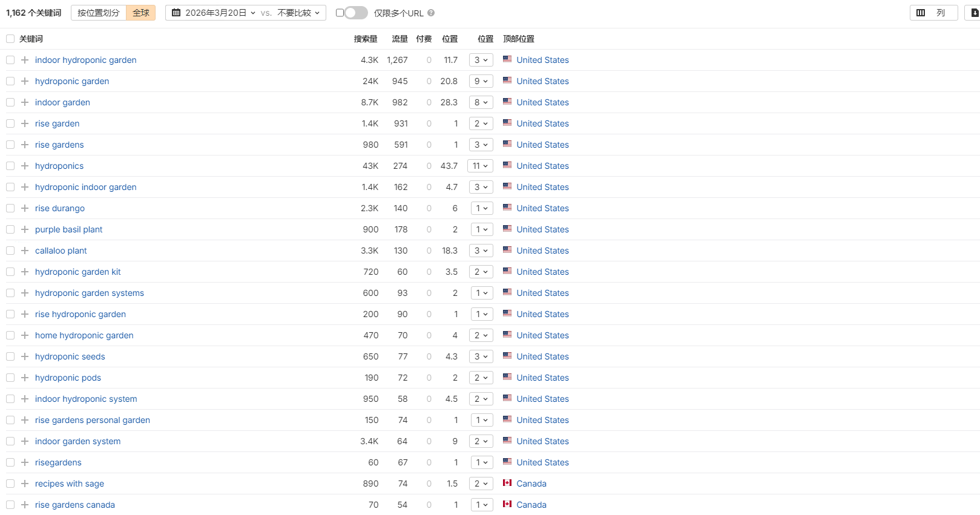The image size is (980, 515).
Task: Open the 2026年3月20日 date dropdown
Action: (x=214, y=13)
